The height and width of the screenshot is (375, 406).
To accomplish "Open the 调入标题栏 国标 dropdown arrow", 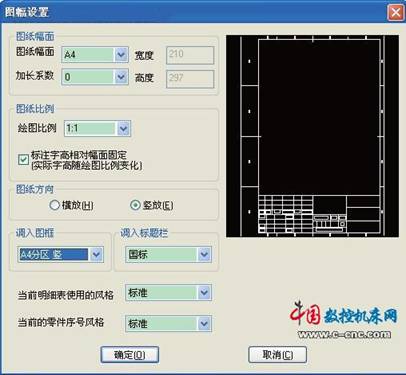I will click(x=204, y=255).
